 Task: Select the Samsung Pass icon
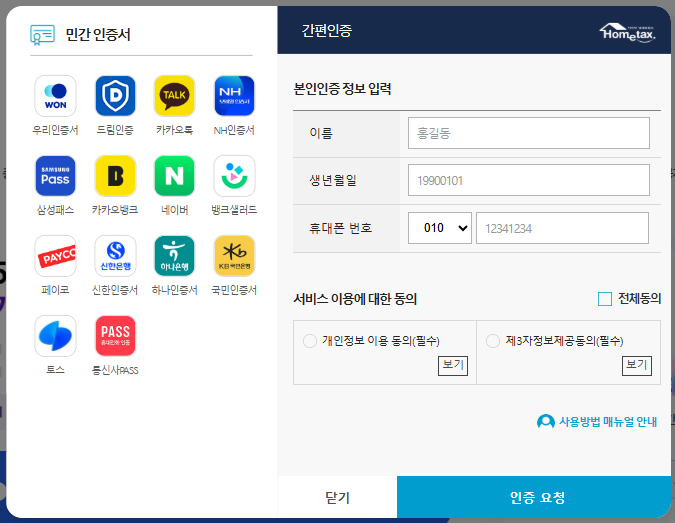click(55, 176)
